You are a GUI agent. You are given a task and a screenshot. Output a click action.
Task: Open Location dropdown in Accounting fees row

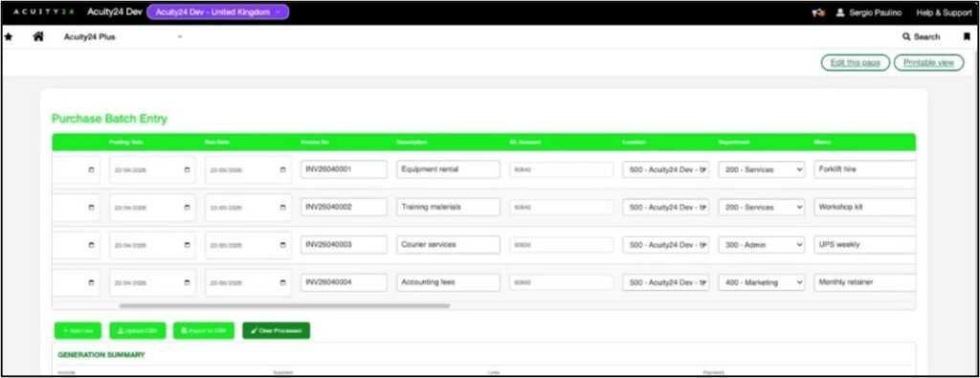pos(666,282)
